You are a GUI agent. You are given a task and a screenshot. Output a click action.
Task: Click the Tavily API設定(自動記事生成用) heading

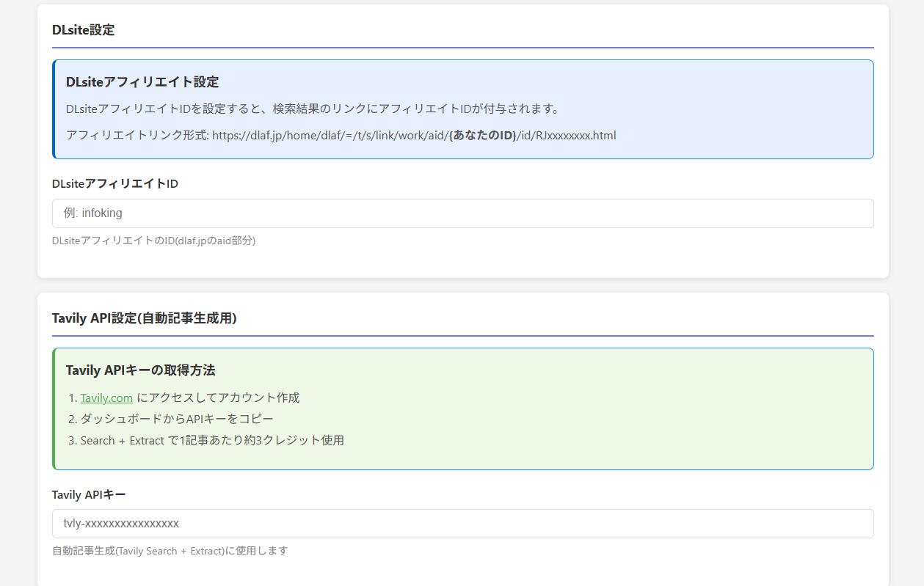tap(144, 318)
